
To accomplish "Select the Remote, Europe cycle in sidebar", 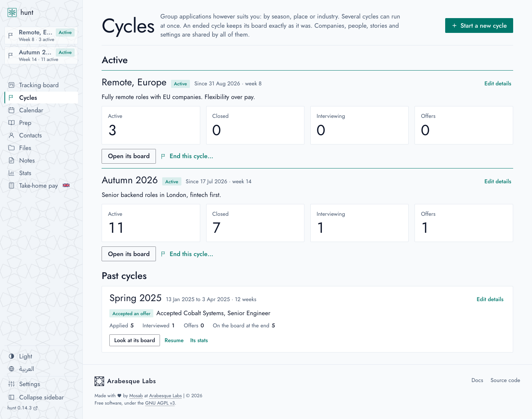I will 41,35.
